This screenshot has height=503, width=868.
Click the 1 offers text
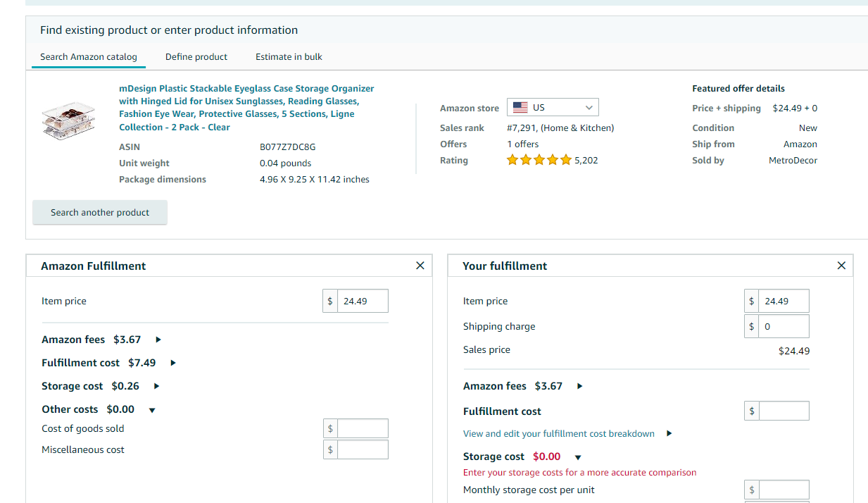522,144
